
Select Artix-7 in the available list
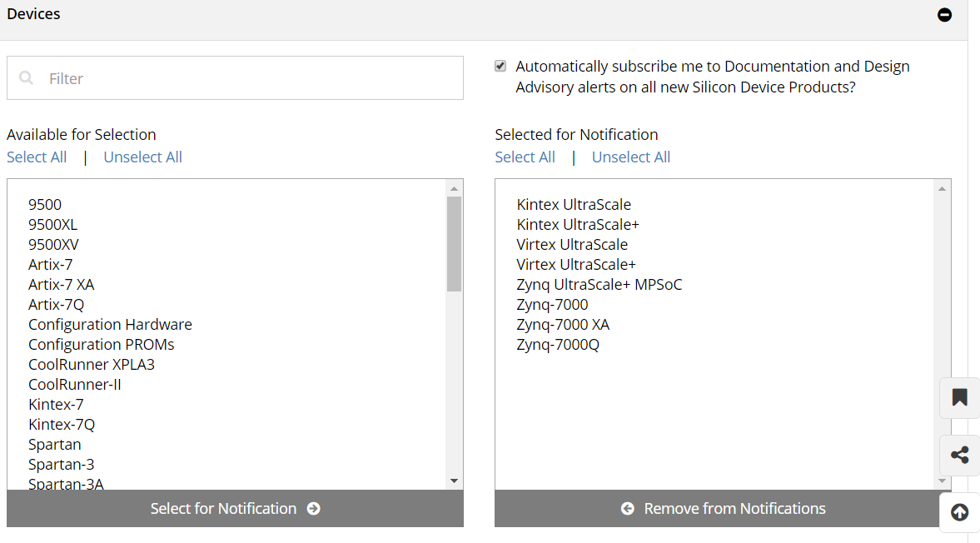51,265
